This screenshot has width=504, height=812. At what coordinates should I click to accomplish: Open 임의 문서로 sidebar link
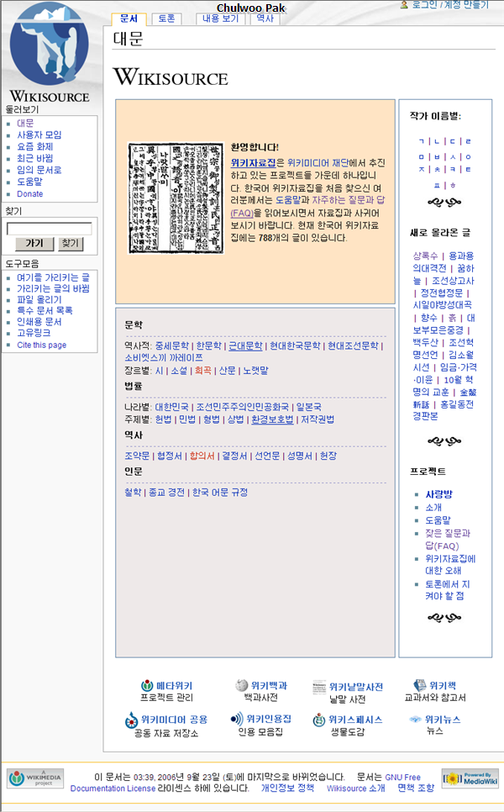click(x=39, y=170)
